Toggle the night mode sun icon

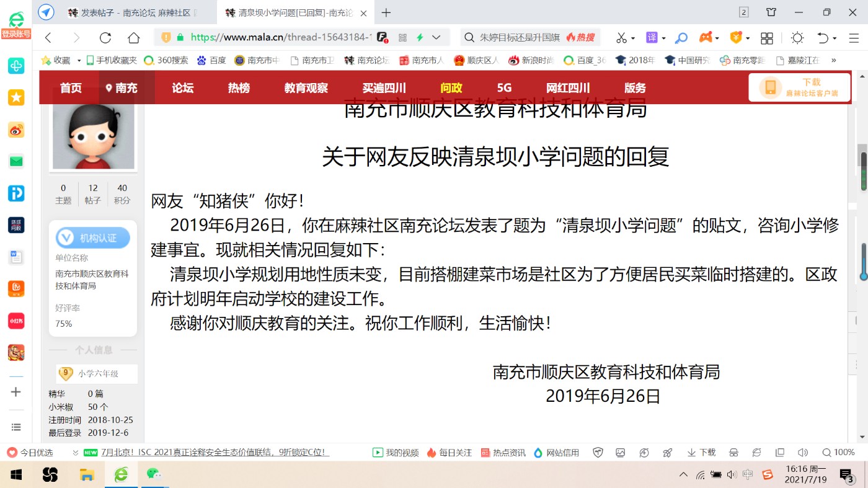[x=797, y=38]
